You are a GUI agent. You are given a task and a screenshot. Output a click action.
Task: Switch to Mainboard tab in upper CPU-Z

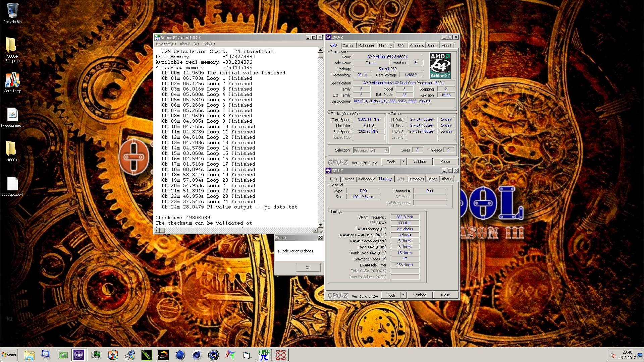[367, 46]
